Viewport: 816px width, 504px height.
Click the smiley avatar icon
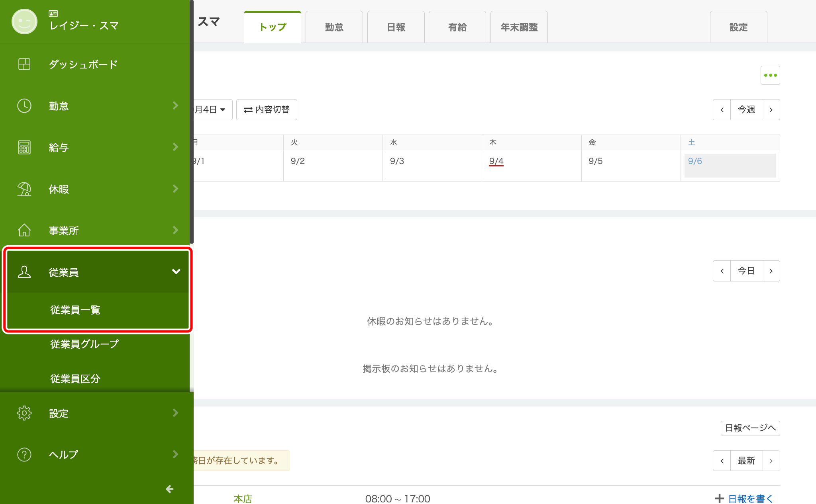24,21
